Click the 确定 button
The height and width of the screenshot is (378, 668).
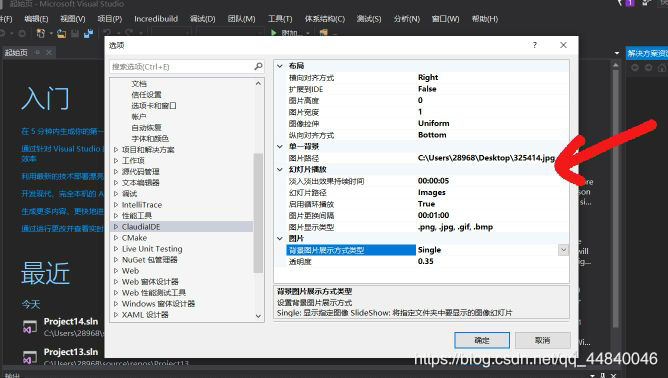[x=482, y=340]
